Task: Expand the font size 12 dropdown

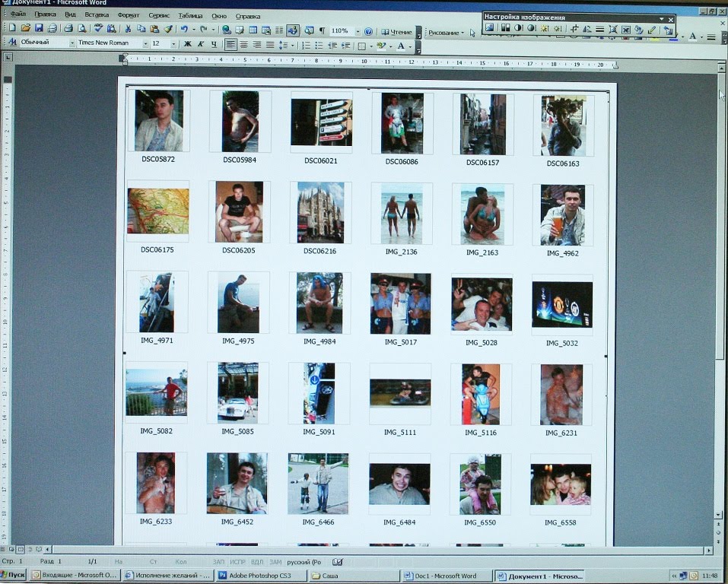Action: [173, 44]
